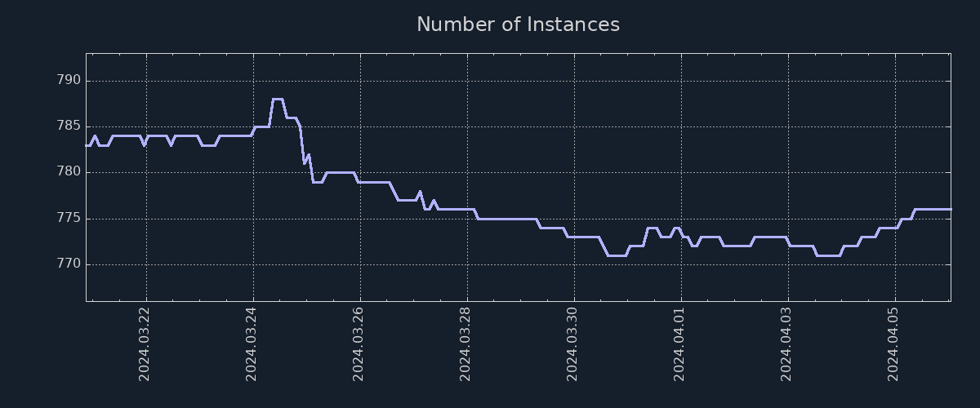The width and height of the screenshot is (980, 408).
Task: Click the left starting point of the line
Action: pos(87,145)
